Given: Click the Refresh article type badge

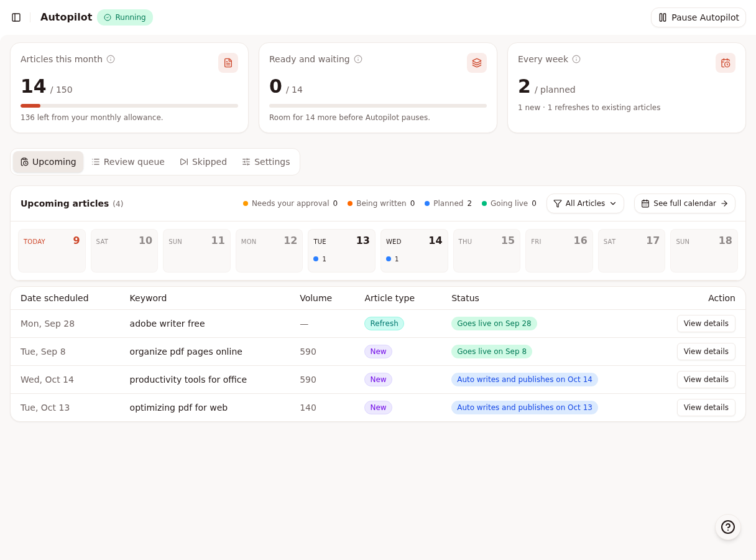Looking at the screenshot, I should (x=384, y=324).
